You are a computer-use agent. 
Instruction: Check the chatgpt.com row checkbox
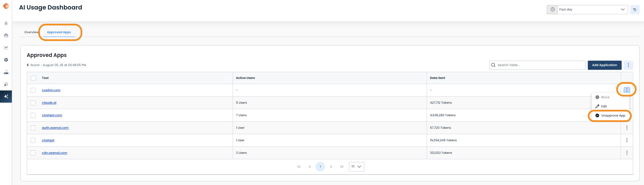tap(33, 115)
